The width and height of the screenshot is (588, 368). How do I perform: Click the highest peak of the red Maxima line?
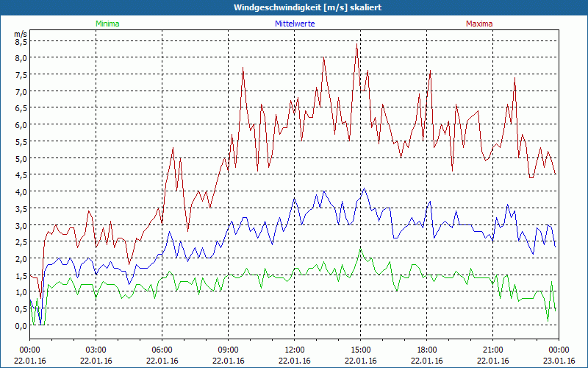click(356, 45)
